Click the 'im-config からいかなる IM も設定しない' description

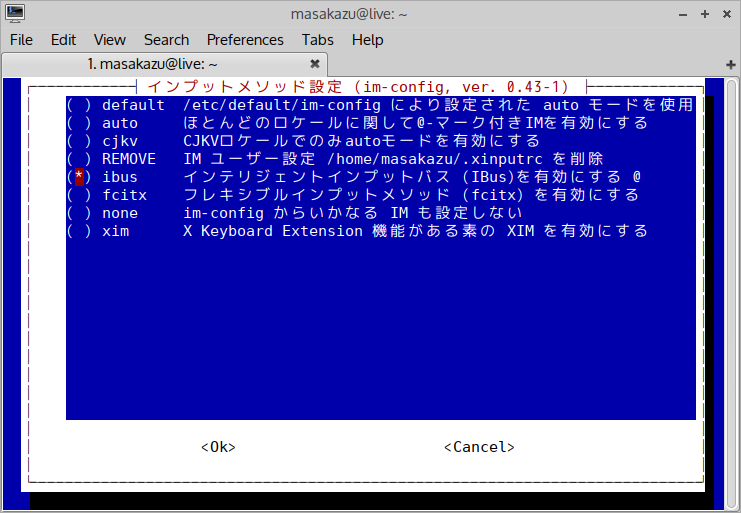(353, 213)
